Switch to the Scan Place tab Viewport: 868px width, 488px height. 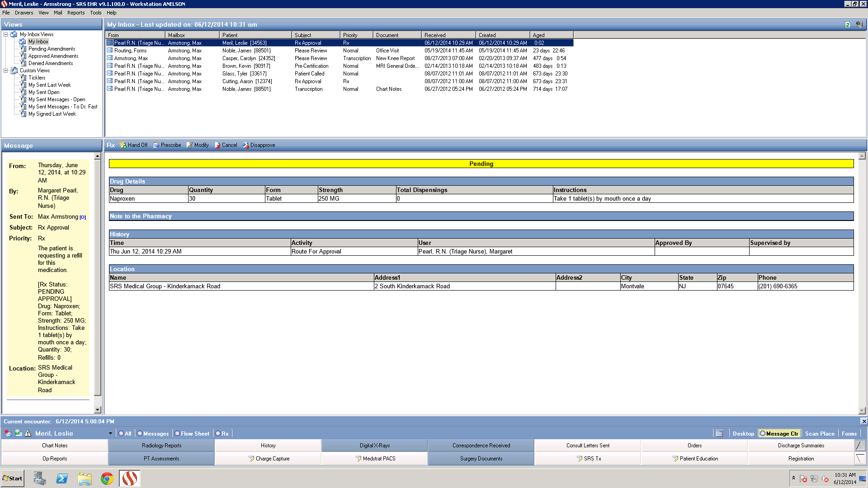[x=819, y=433]
